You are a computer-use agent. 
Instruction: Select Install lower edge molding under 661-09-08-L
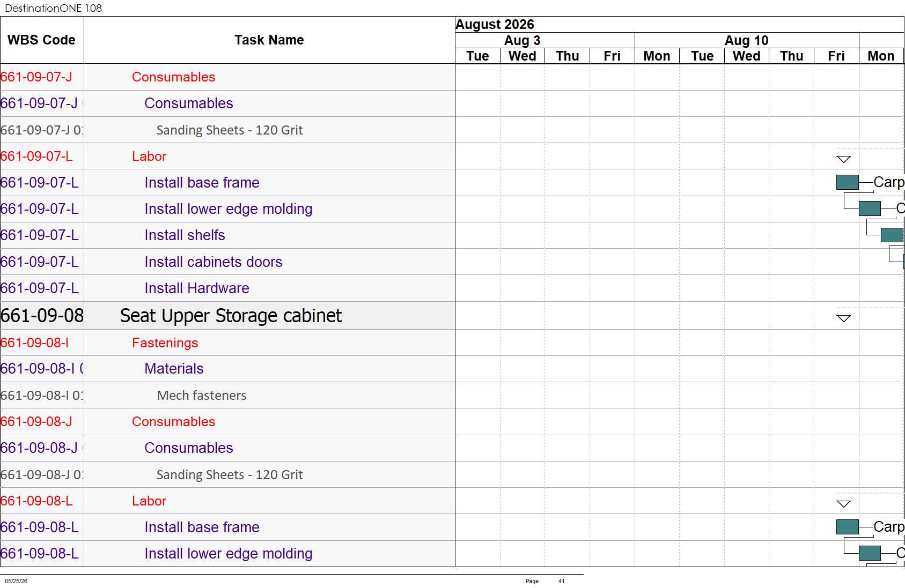point(228,554)
